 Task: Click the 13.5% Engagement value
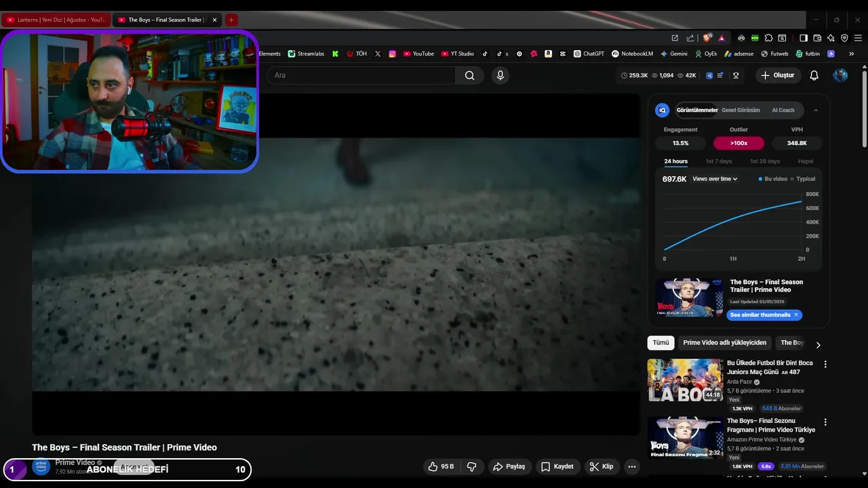680,143
